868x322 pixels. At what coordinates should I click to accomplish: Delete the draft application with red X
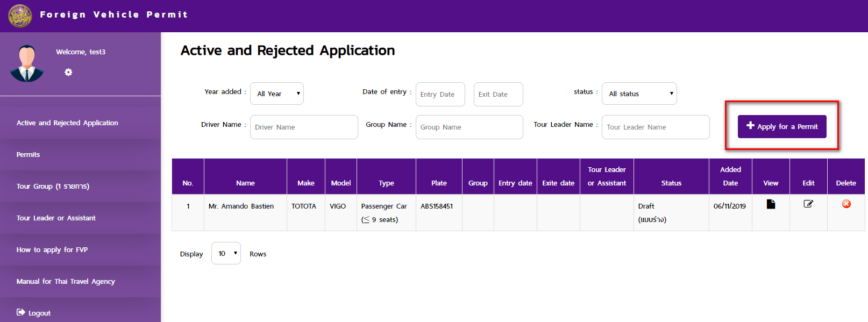846,204
